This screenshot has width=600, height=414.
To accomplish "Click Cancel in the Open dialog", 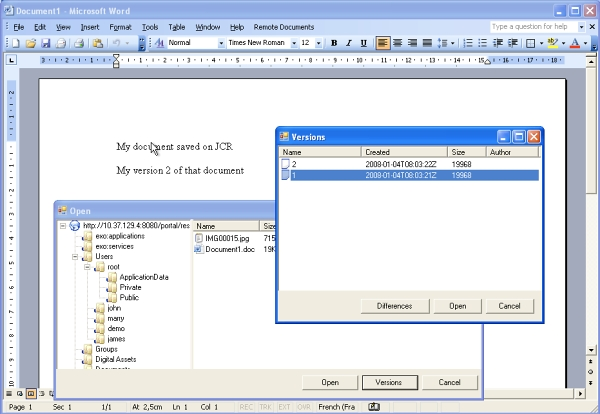I will pyautogui.click(x=450, y=382).
